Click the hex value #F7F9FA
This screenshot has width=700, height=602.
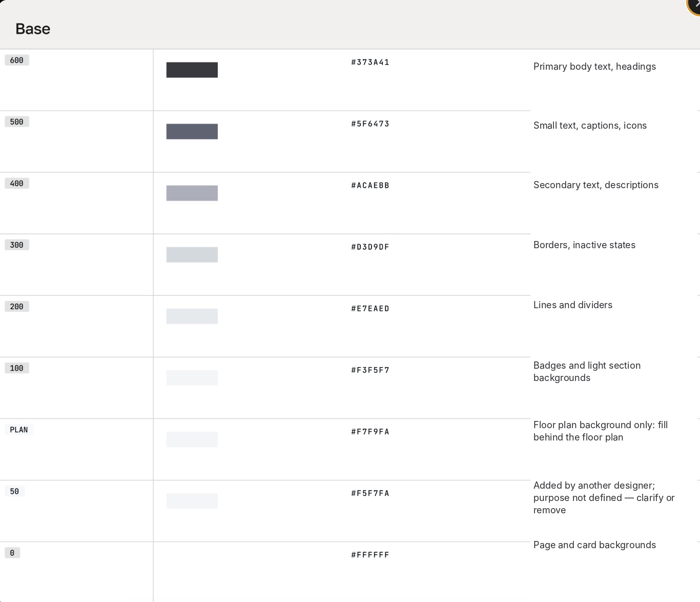(x=370, y=431)
